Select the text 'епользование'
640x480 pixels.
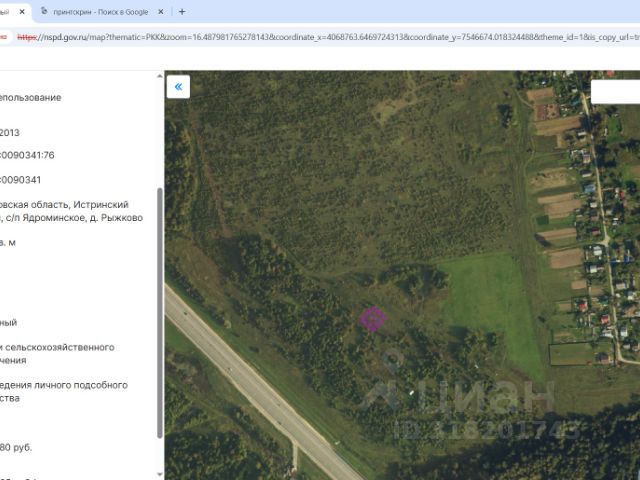point(31,98)
